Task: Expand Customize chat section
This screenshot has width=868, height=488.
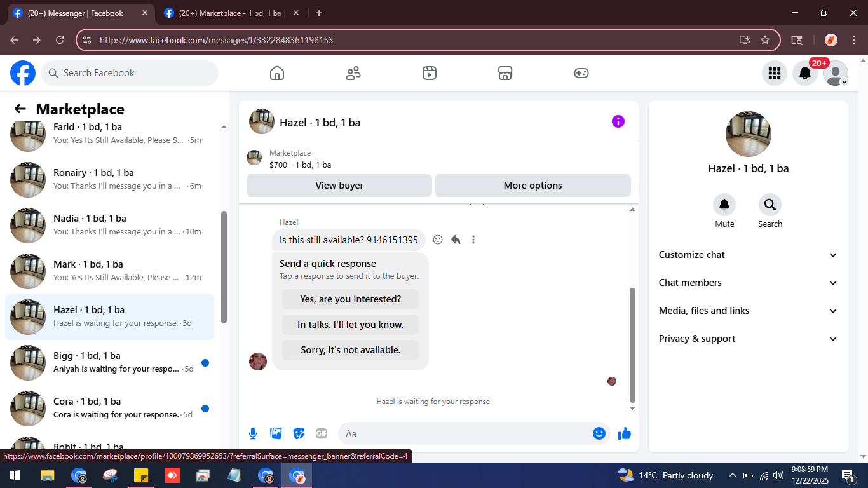Action: [749, 255]
